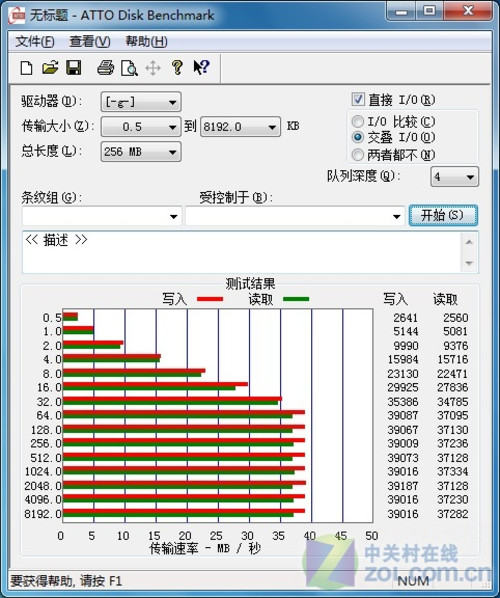Image resolution: width=500 pixels, height=598 pixels.
Task: Click the four-arrow move icon in toolbar
Action: 153,68
